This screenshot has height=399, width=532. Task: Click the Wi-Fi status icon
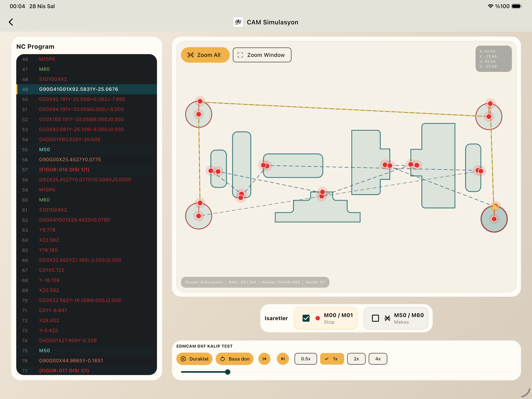tap(490, 6)
